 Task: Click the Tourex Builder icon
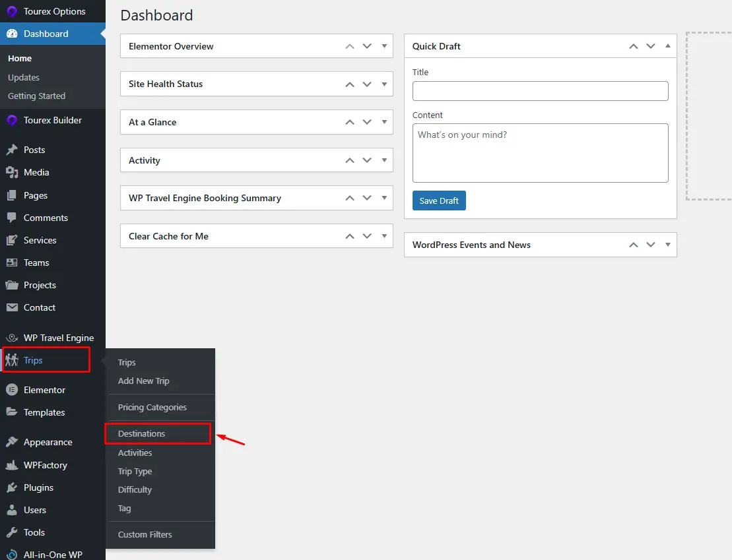pos(12,121)
